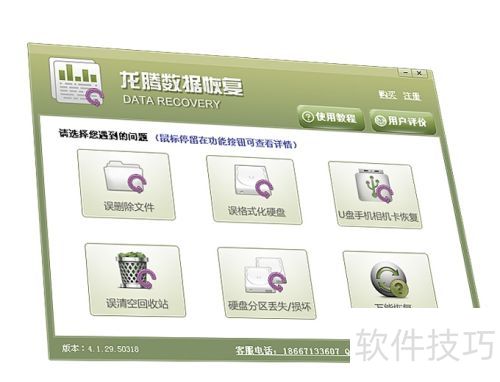The width and height of the screenshot is (500, 382).
Task: Click the 请选择您遇到的问题 heading
Action: click(x=103, y=135)
